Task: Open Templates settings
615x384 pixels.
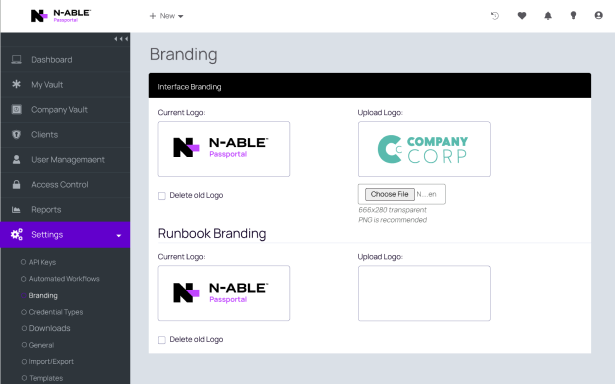Action: (x=46, y=378)
